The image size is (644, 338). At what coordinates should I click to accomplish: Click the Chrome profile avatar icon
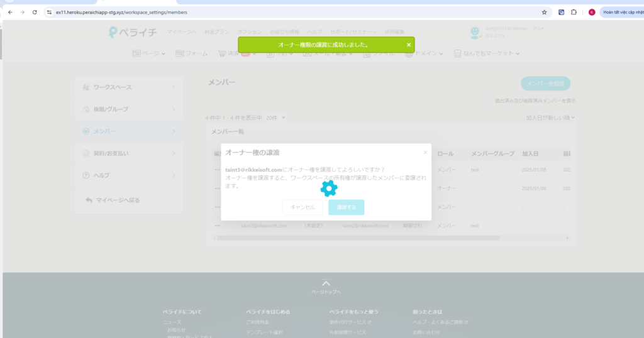pyautogui.click(x=591, y=12)
